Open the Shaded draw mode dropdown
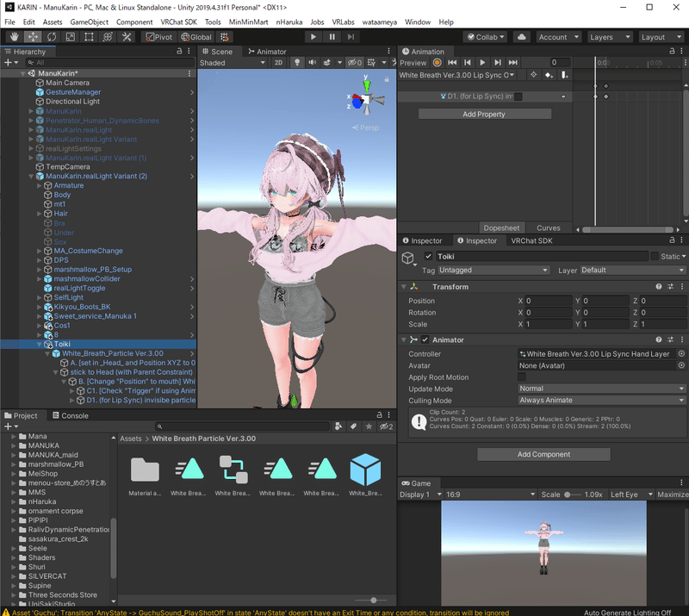689x616 pixels. [x=233, y=62]
